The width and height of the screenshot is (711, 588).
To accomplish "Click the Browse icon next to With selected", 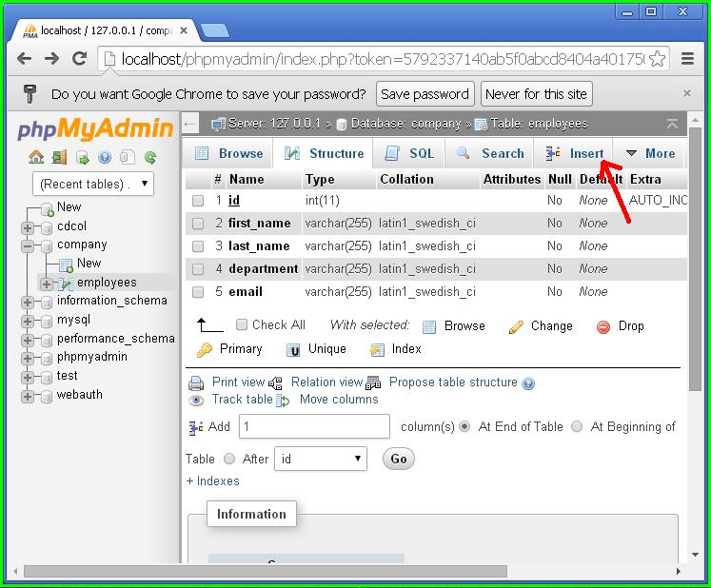I will pyautogui.click(x=429, y=326).
